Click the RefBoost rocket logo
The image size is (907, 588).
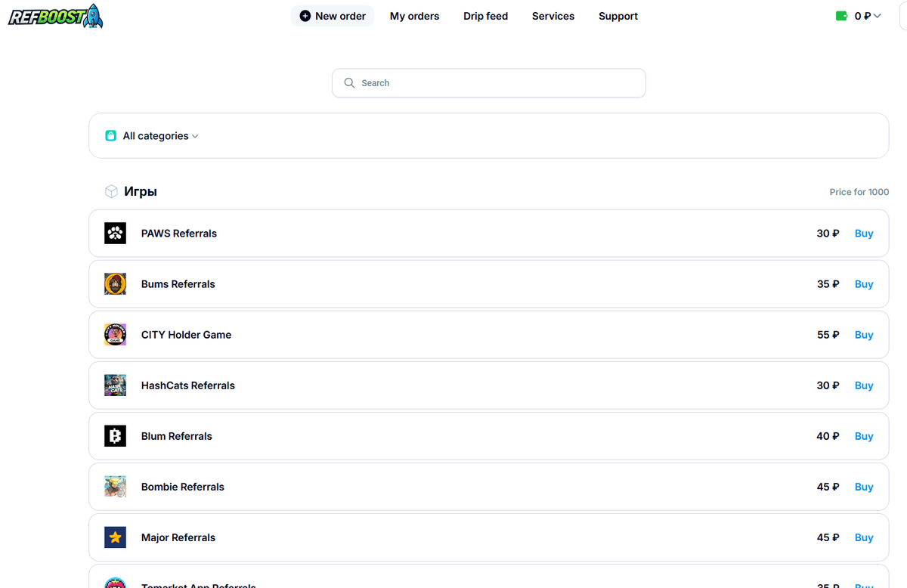[56, 16]
